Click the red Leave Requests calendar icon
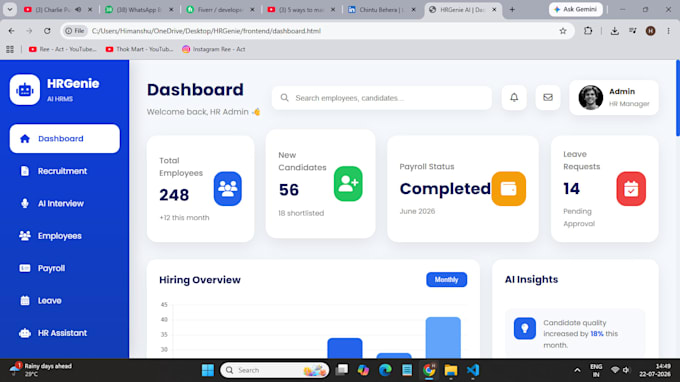This screenshot has width=680, height=382. click(631, 189)
